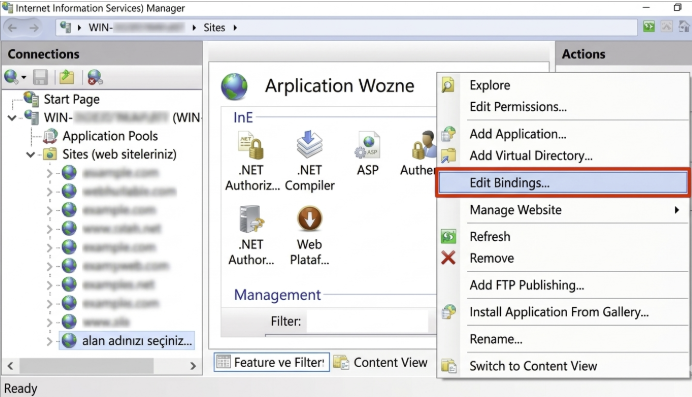Open the ASP feature icon

pyautogui.click(x=368, y=146)
